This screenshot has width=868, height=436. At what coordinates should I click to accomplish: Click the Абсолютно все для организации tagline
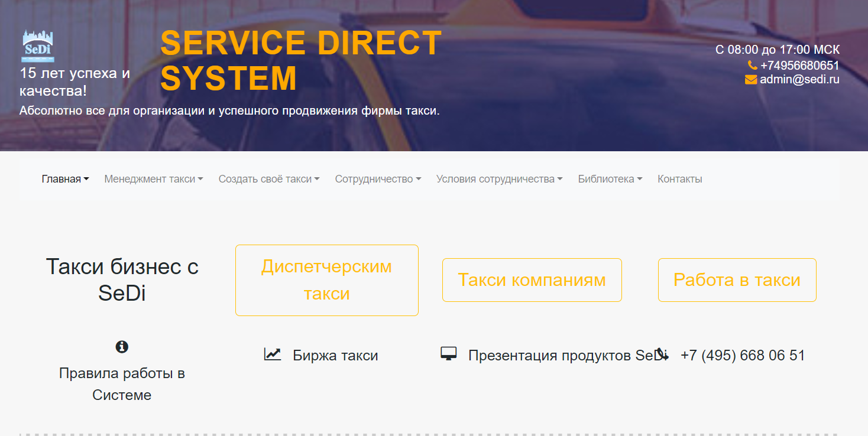pos(229,110)
